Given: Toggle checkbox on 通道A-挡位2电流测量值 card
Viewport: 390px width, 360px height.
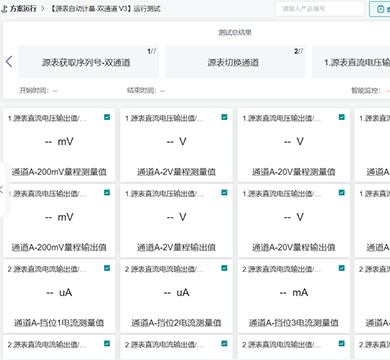Looking at the screenshot, I should tap(224, 268).
